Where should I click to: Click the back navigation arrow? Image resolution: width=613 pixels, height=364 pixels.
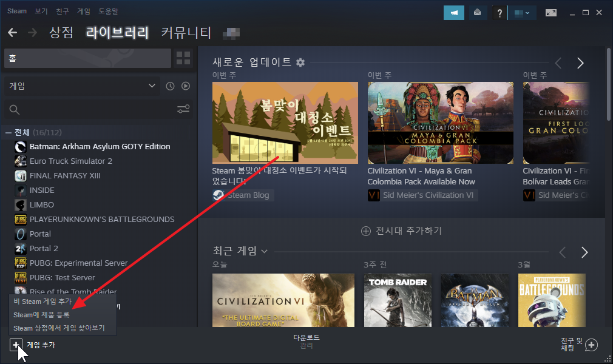click(x=13, y=32)
